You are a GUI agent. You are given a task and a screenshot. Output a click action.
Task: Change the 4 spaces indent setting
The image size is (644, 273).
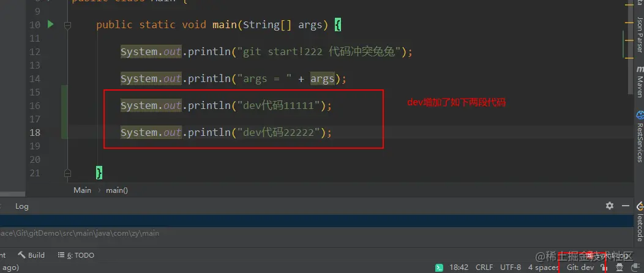[544, 267]
